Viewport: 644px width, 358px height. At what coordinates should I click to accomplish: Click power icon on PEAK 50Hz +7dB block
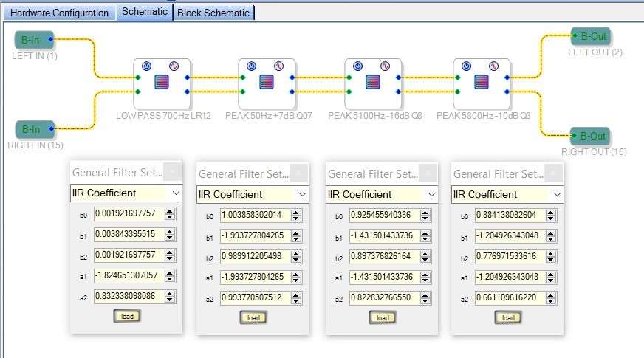click(x=252, y=66)
